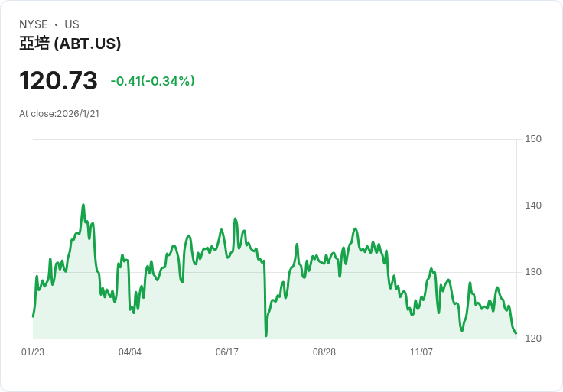Select the -0.41(-0.34%) price change text

[x=152, y=81]
